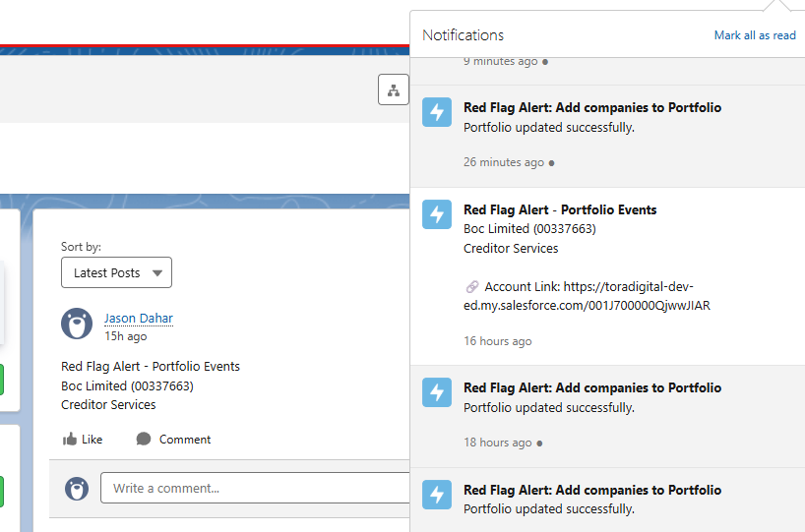
Task: Click Boc Limited (00337663) in the feed post
Action: (127, 385)
